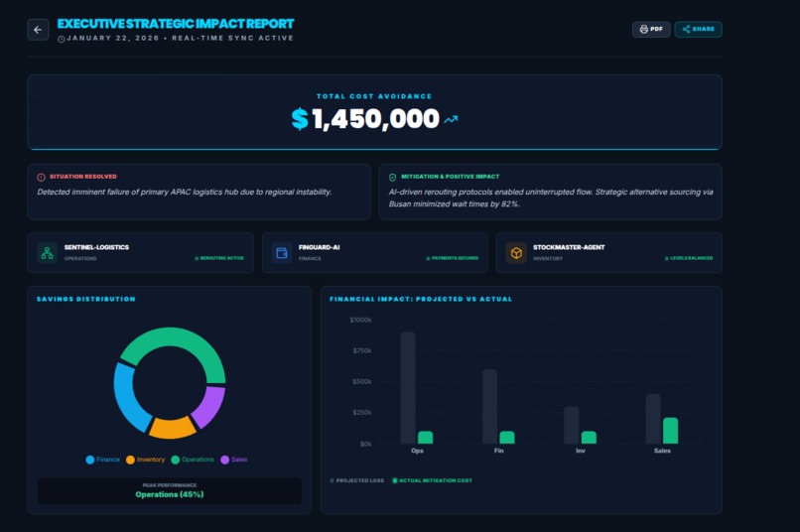Click the Inv projected loss bar
This screenshot has width=800, height=532.
pos(572,425)
